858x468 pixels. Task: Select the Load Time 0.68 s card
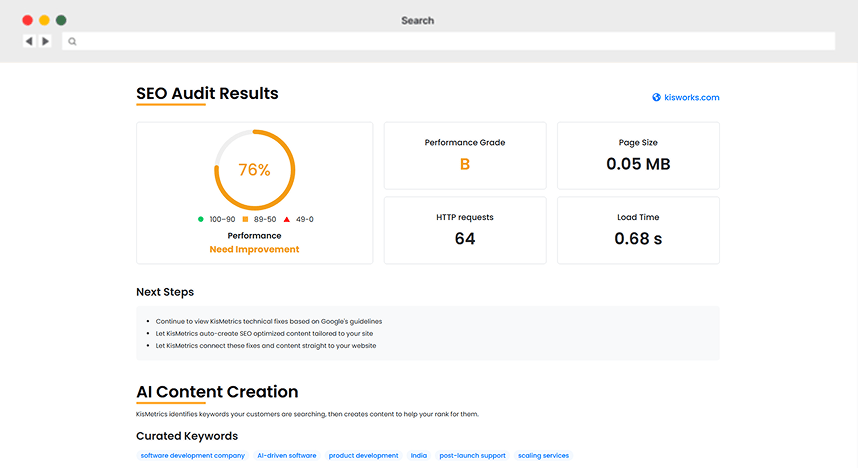(638, 230)
